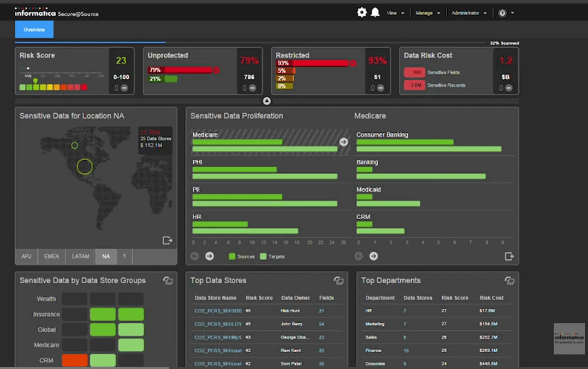Open the settings gear icon
Screen dimensions: 588x369
click(x=361, y=13)
